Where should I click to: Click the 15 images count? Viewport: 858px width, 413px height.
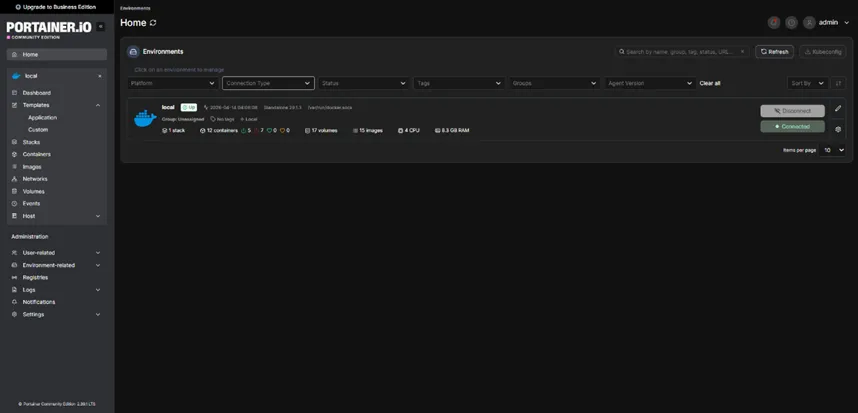pos(368,131)
